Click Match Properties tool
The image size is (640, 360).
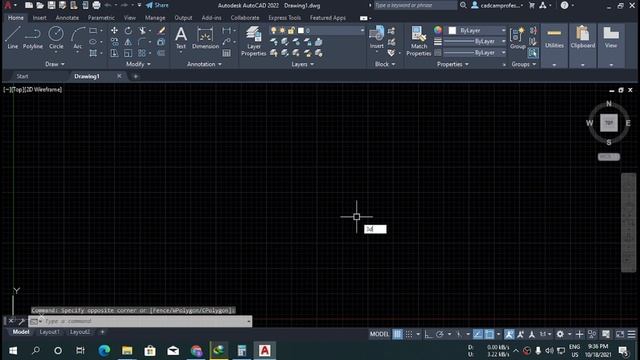(x=419, y=41)
